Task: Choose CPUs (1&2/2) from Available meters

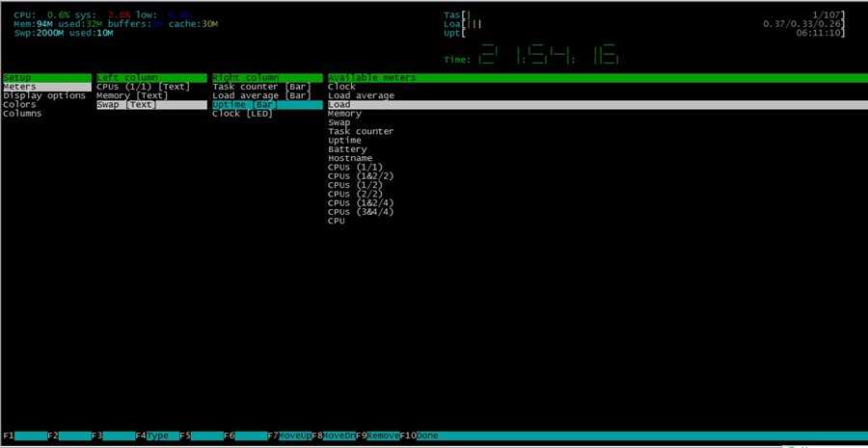Action: click(x=361, y=176)
